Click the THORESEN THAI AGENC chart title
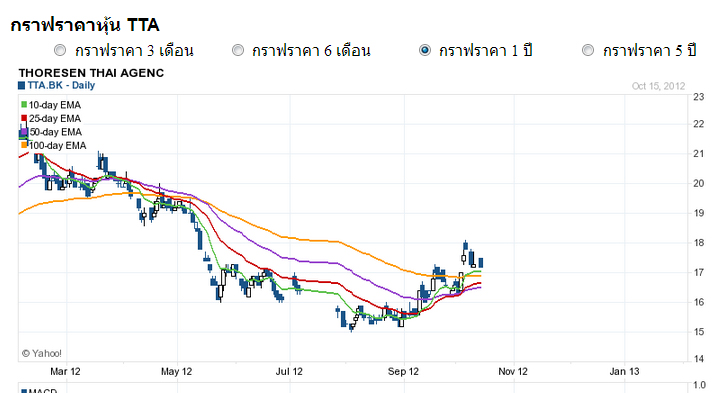This screenshot has width=724, height=393. 91,73
